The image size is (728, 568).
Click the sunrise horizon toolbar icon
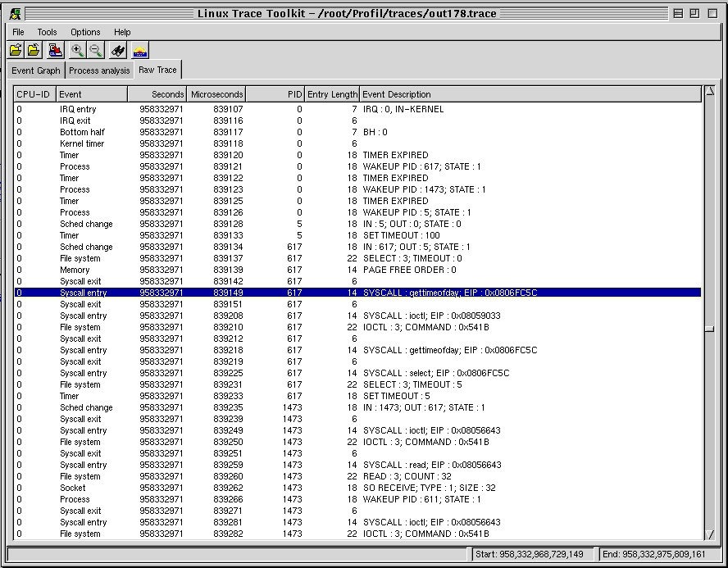click(139, 50)
